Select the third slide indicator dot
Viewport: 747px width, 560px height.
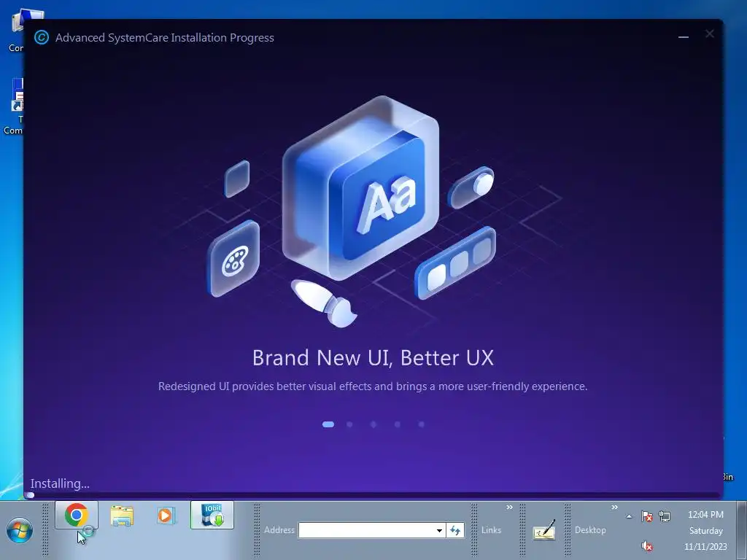pos(373,424)
